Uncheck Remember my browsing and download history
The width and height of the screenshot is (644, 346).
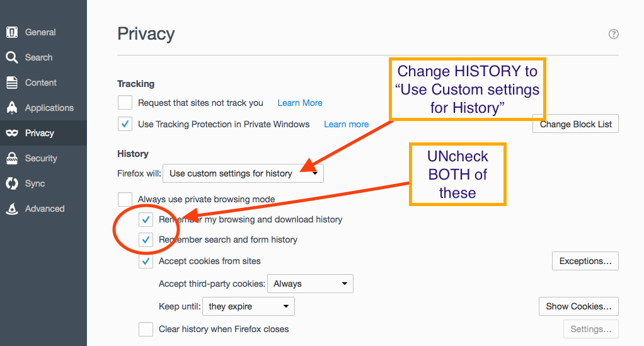point(146,219)
